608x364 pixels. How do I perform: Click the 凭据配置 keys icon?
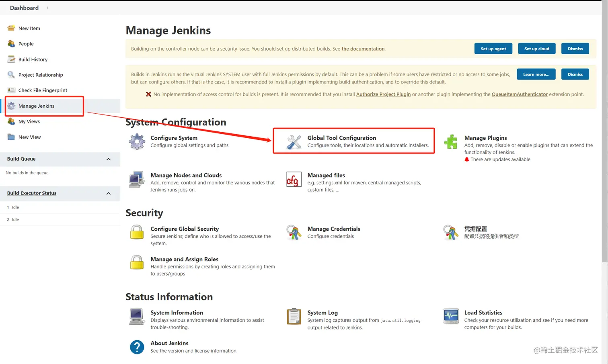click(x=451, y=233)
